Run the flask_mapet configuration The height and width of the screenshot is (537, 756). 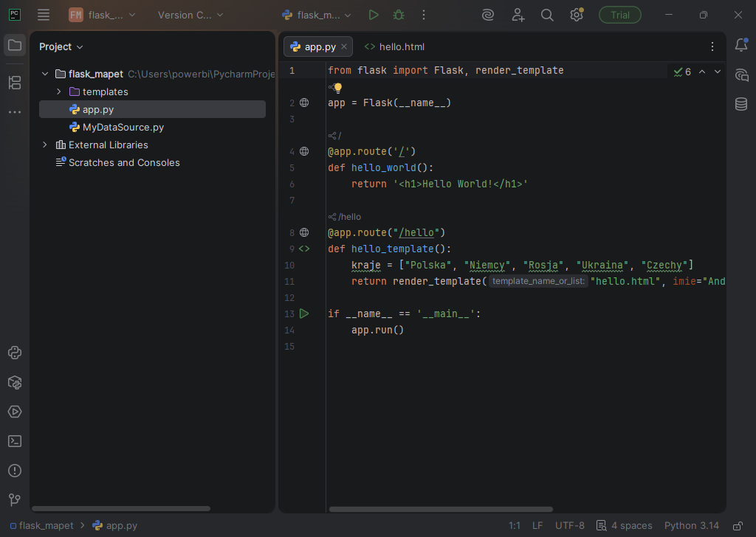point(373,15)
